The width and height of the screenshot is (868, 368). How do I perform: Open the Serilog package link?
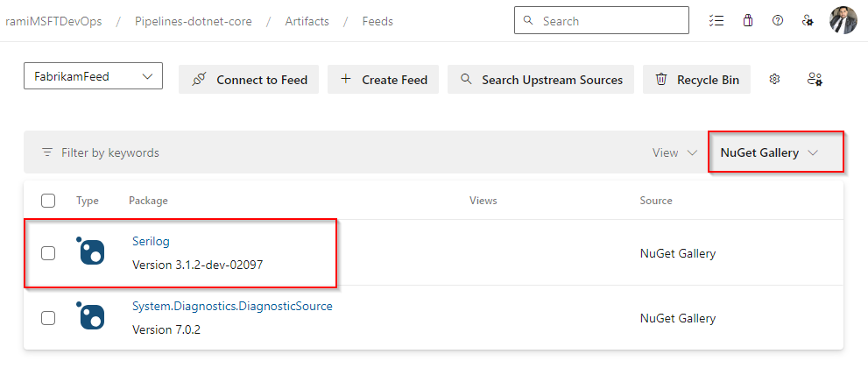tap(151, 241)
